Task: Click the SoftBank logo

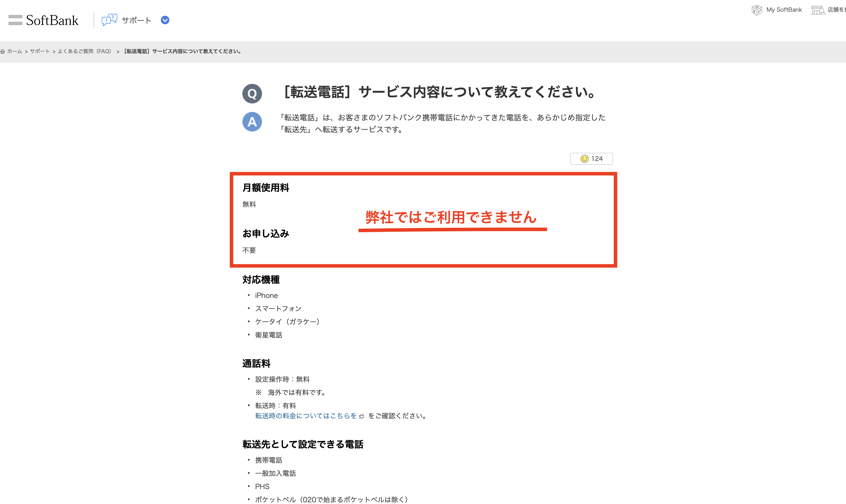Action: pyautogui.click(x=43, y=20)
